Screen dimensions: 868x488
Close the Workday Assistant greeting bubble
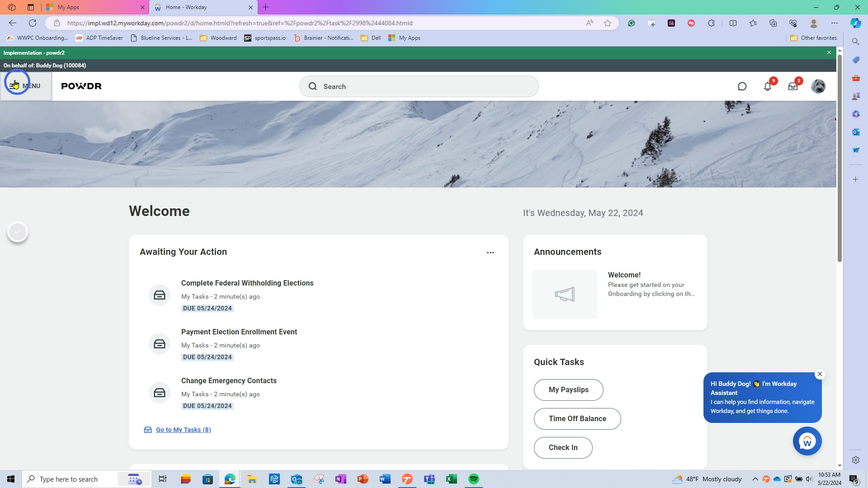(x=820, y=374)
